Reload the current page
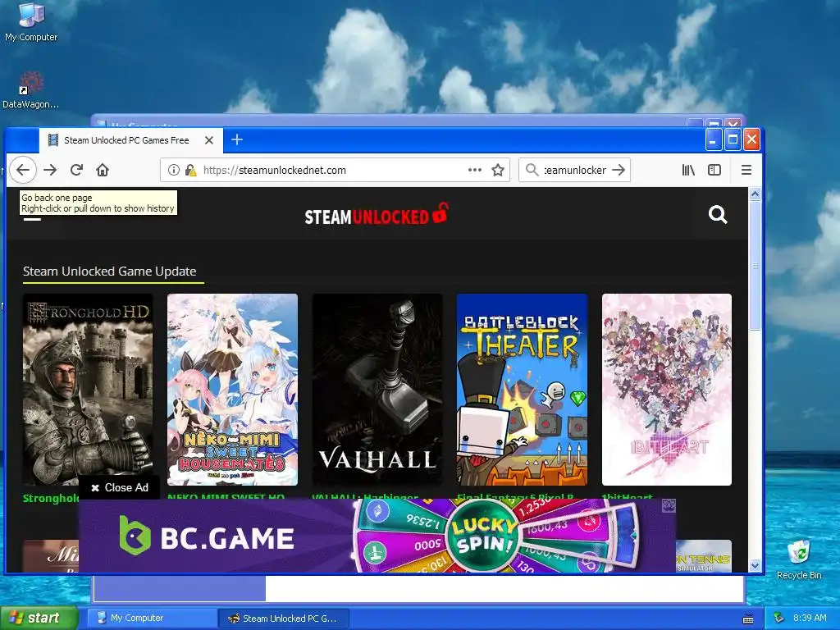Screen dimensions: 840x630 (76, 170)
